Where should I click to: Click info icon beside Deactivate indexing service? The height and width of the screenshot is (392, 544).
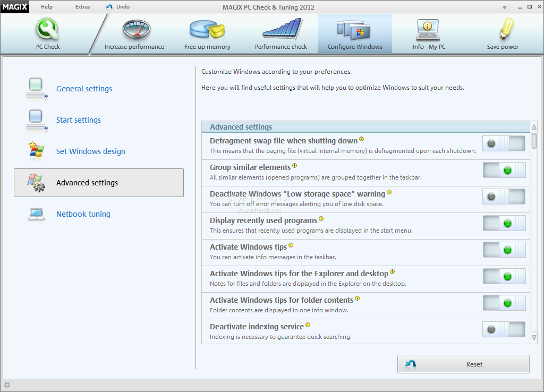click(308, 325)
